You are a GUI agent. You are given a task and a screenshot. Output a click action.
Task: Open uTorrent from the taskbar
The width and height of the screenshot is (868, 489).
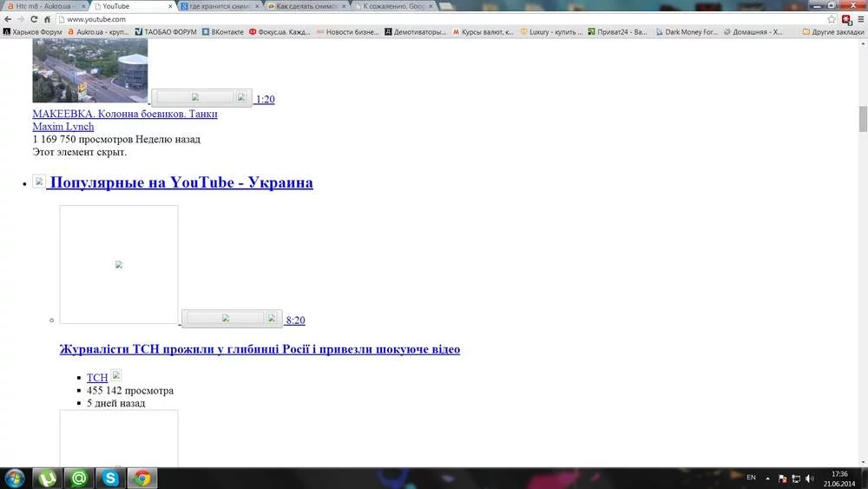(47, 478)
